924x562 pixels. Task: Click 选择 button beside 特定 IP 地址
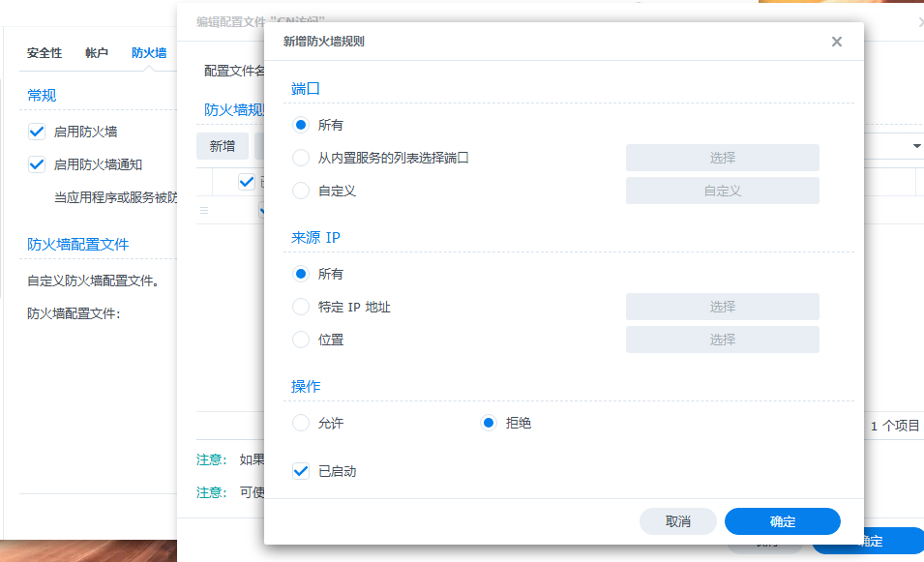pos(722,307)
